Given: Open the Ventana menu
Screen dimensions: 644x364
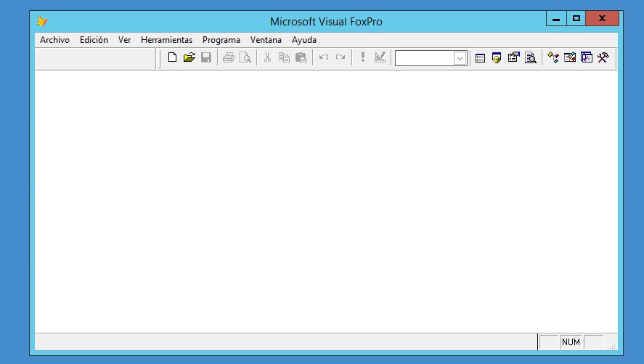Looking at the screenshot, I should [x=266, y=40].
